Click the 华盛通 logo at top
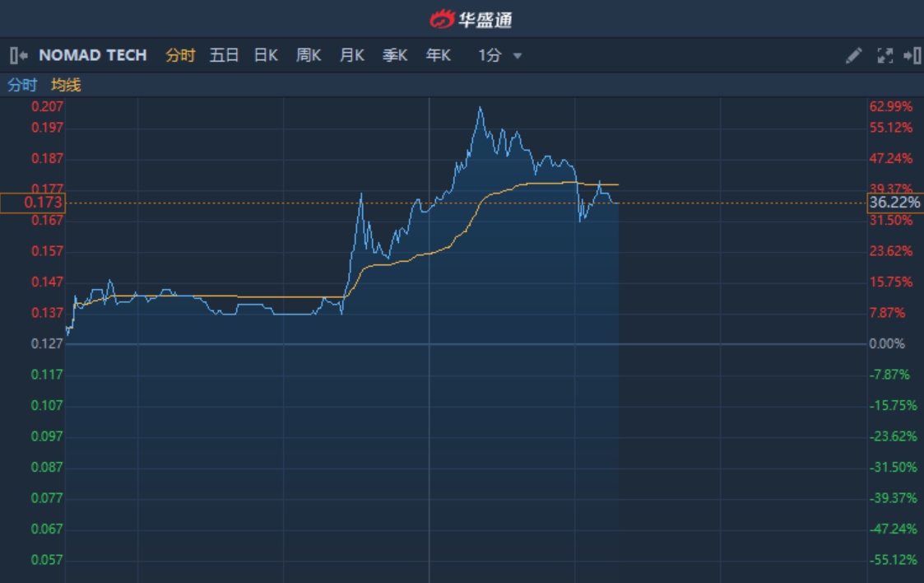 click(x=471, y=18)
